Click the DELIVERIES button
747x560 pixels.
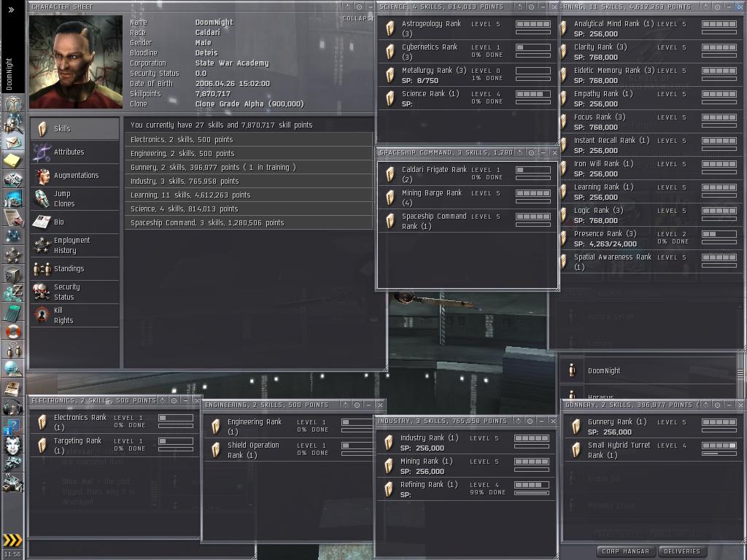coord(682,551)
